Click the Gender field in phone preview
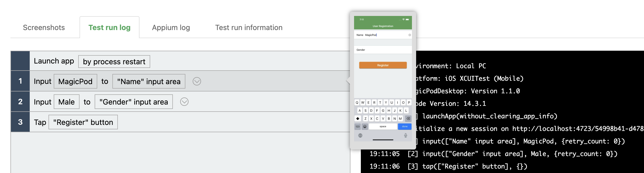Image resolution: width=644 pixels, height=173 pixels. coord(383,50)
